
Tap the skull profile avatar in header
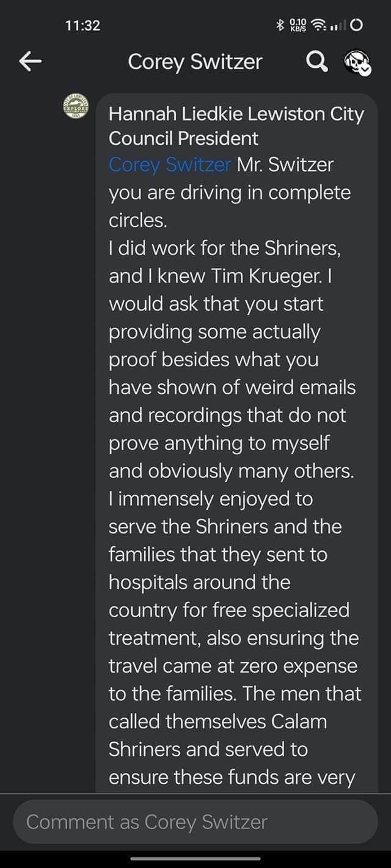tap(357, 62)
